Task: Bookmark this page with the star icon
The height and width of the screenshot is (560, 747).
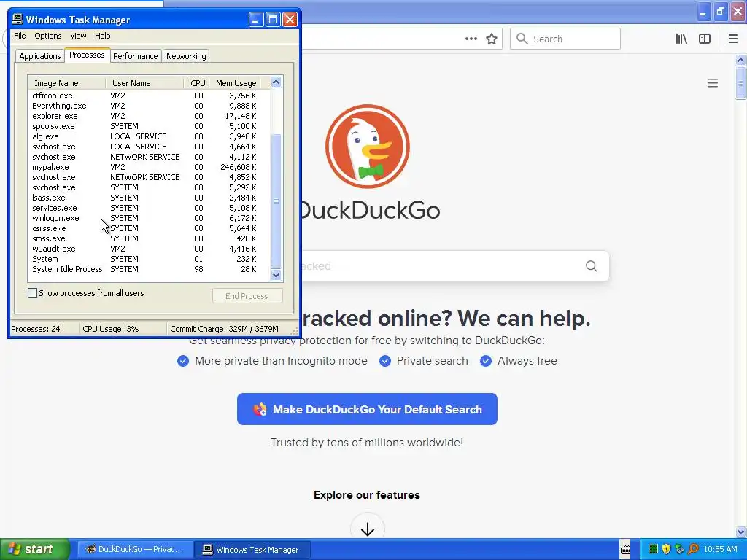Action: (492, 39)
